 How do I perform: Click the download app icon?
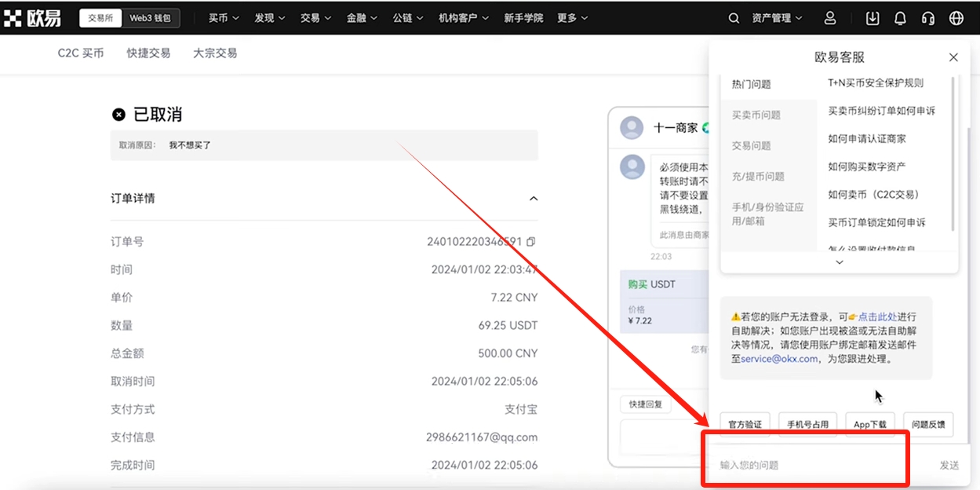click(x=873, y=18)
